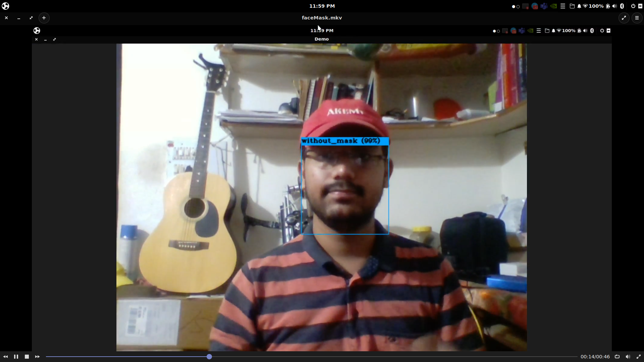Open file manager folder tray icon

coord(572,6)
